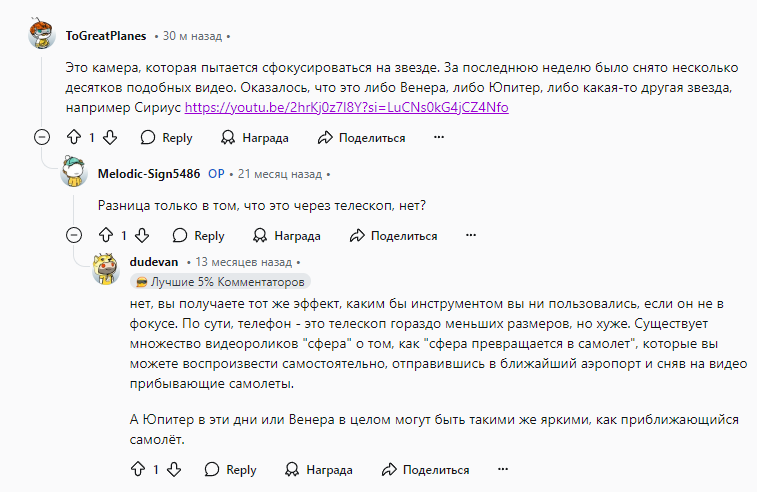Give Награда to ToGreatPlanes comment
757x492 pixels.
tap(254, 138)
